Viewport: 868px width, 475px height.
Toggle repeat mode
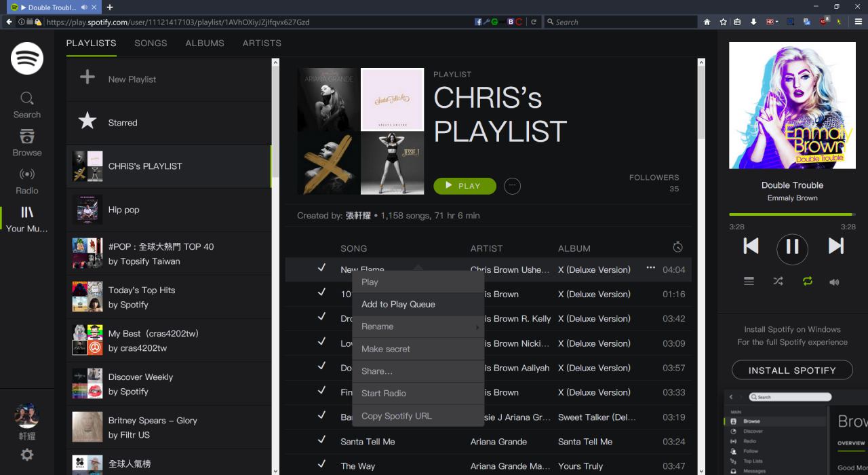coord(807,281)
